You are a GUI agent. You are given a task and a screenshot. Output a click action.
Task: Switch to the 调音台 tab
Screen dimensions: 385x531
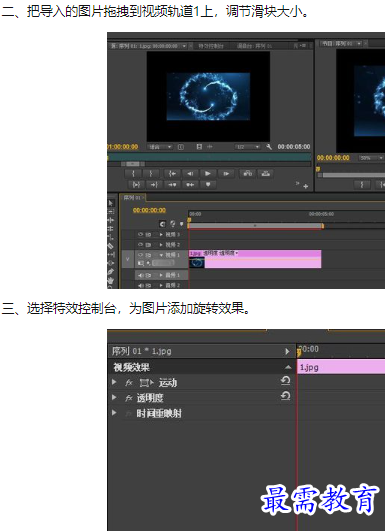255,46
